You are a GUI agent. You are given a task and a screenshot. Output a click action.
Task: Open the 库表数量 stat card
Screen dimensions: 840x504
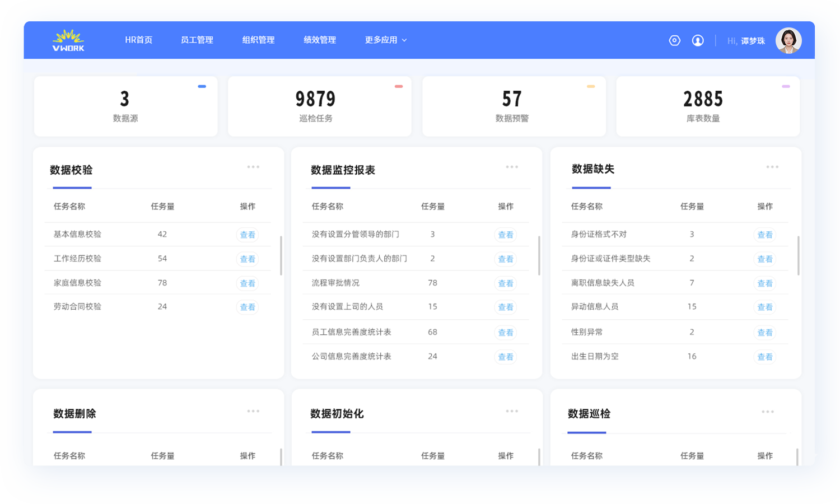[x=708, y=106]
